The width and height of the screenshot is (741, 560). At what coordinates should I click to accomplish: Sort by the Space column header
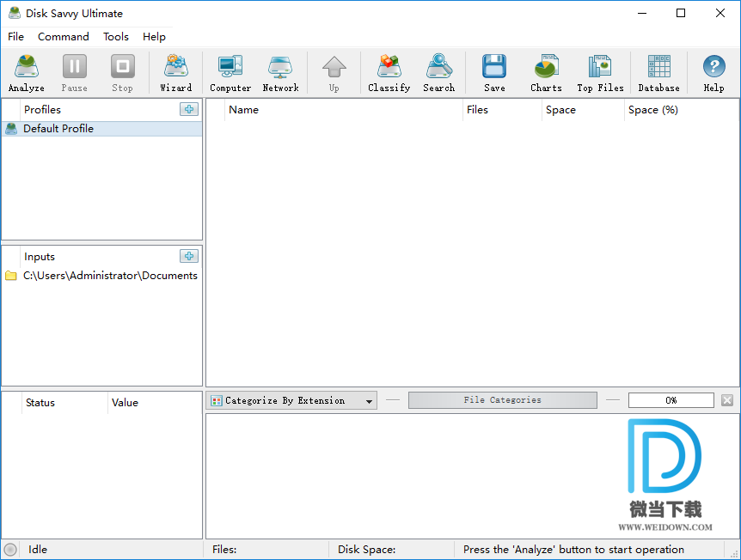[x=583, y=110]
